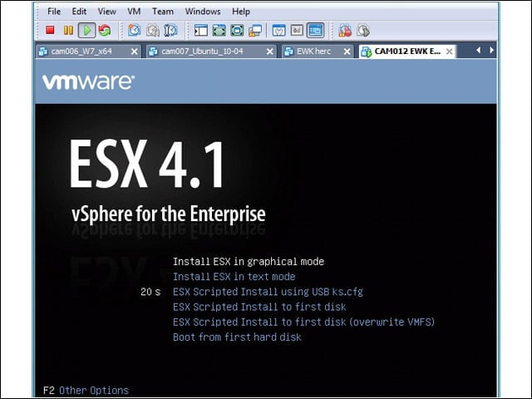532x399 pixels.
Task: Enter full screen mode icon
Action: click(x=237, y=30)
